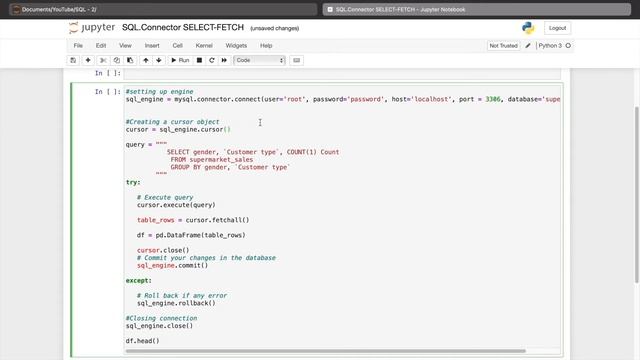Screen dimensions: 640x360
Task: Interrupt the kernel with stop icon
Action: point(199,60)
